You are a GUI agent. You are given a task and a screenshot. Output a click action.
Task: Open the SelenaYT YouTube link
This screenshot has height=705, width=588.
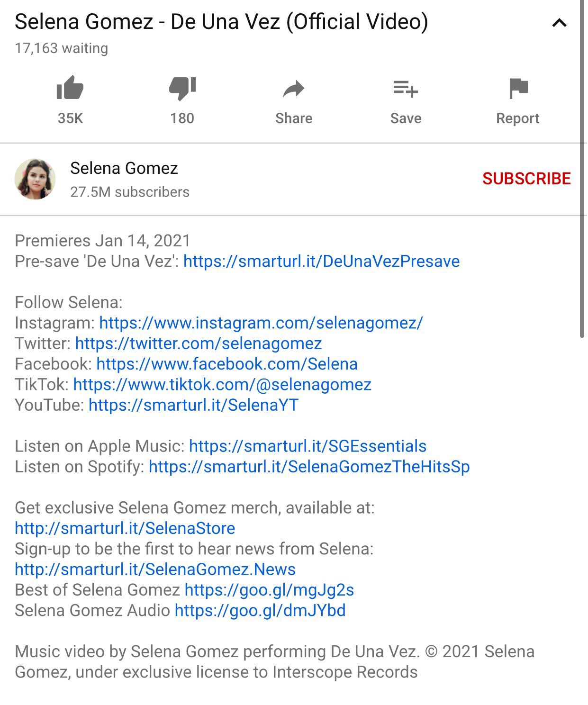click(x=194, y=405)
